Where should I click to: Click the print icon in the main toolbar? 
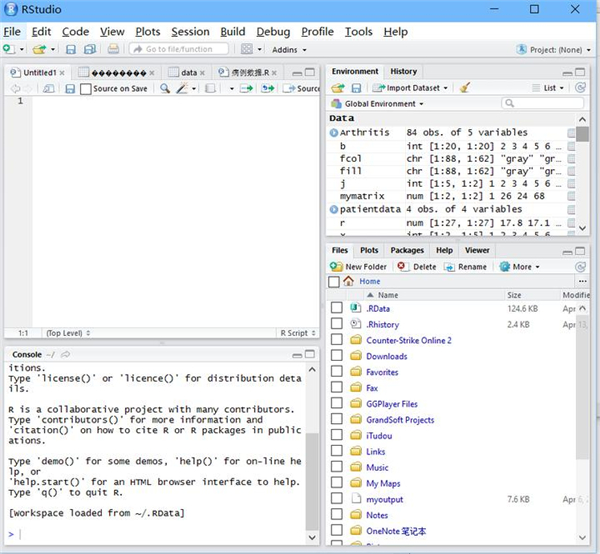click(113, 49)
